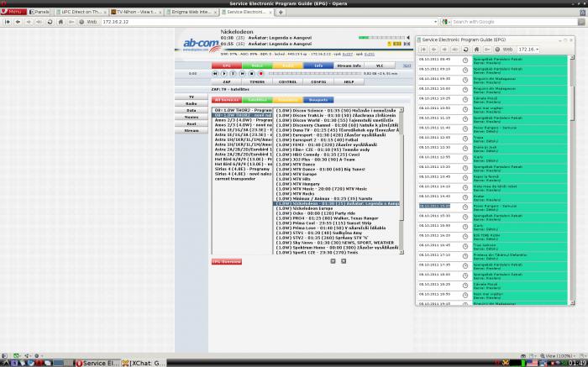This screenshot has height=367, width=588.
Task: Open the Stream Info button
Action: pos(349,66)
